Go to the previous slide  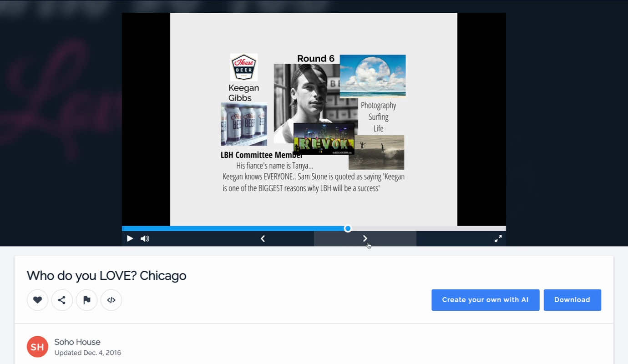tap(263, 238)
